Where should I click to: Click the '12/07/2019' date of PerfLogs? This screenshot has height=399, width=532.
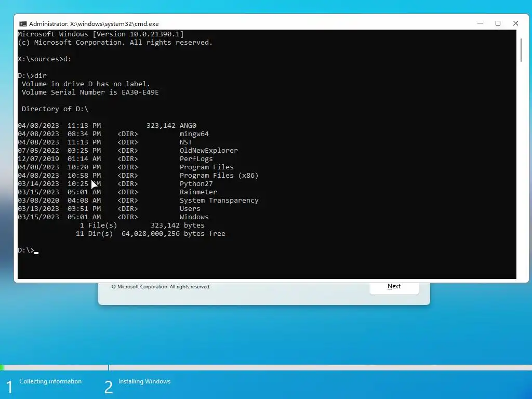click(38, 159)
